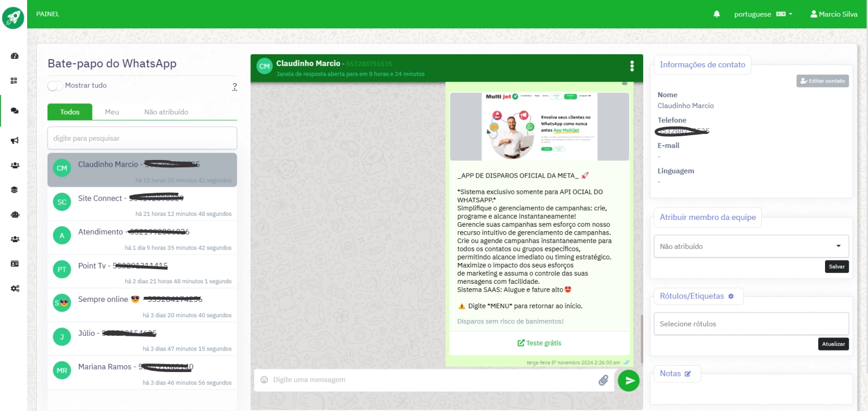Switch to the Não atribuído tab

[166, 112]
